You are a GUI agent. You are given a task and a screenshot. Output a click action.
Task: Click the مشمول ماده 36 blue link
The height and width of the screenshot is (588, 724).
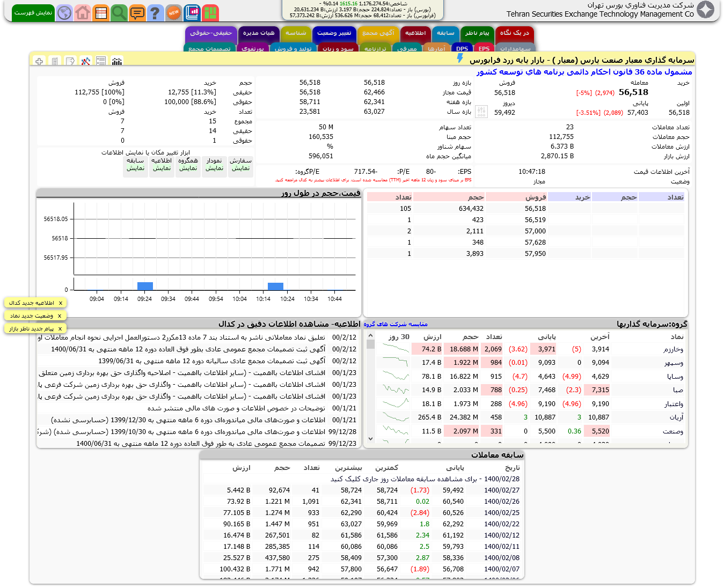(584, 72)
